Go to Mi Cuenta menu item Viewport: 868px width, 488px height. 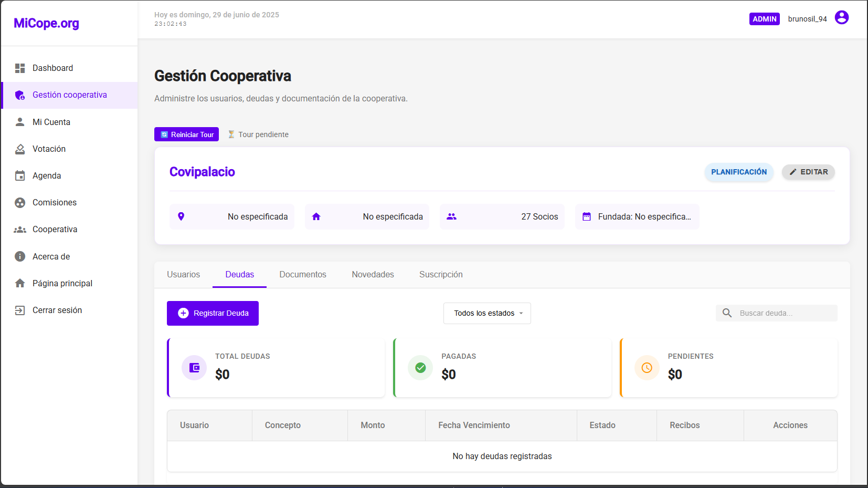(x=51, y=122)
